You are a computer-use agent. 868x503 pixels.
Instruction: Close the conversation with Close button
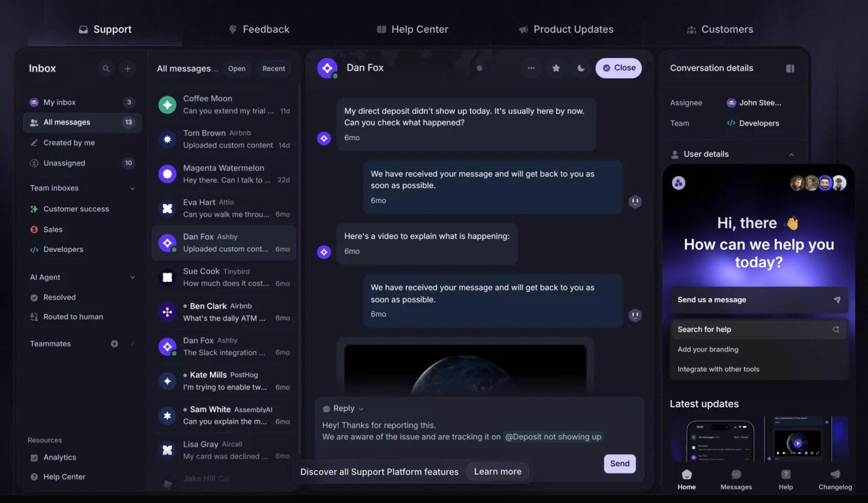pyautogui.click(x=618, y=68)
